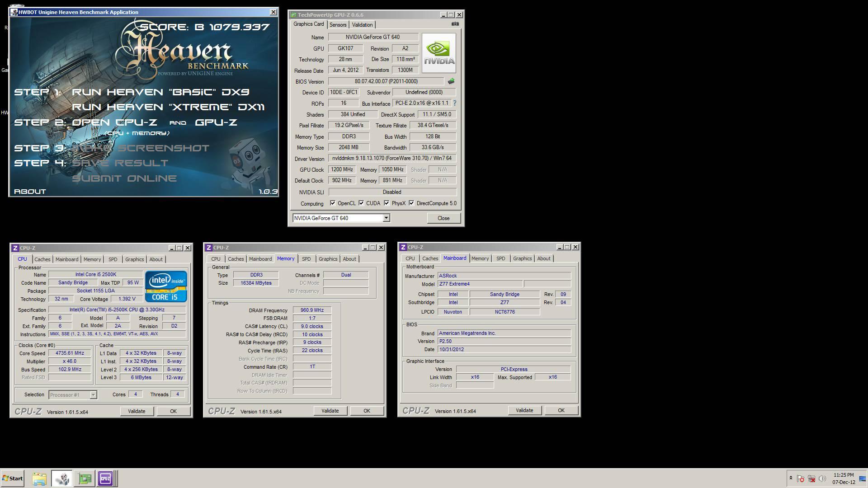Click Validate in the Mainboard CPU-Z window
Image resolution: width=868 pixels, height=488 pixels.
point(524,410)
